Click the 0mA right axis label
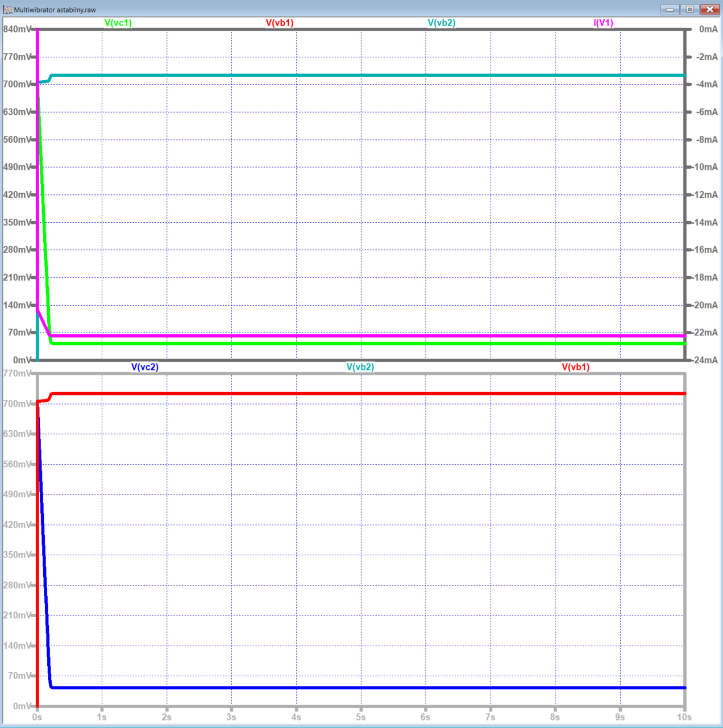 pyautogui.click(x=708, y=29)
